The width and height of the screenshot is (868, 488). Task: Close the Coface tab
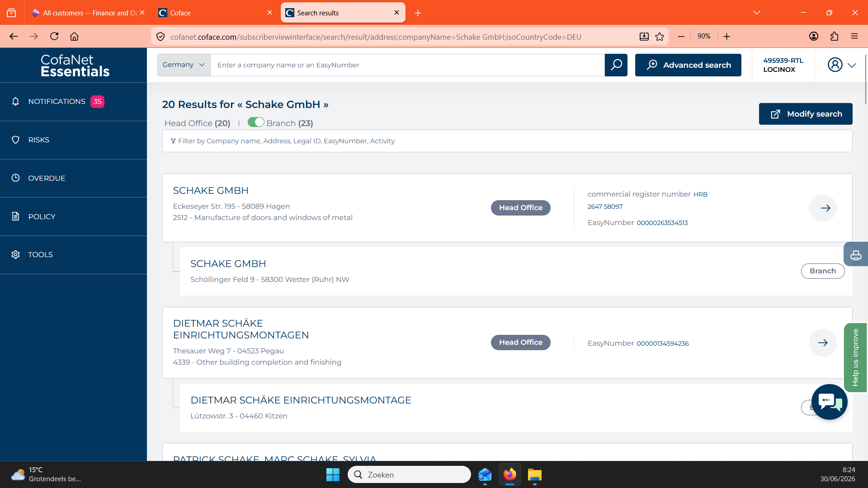tap(269, 13)
